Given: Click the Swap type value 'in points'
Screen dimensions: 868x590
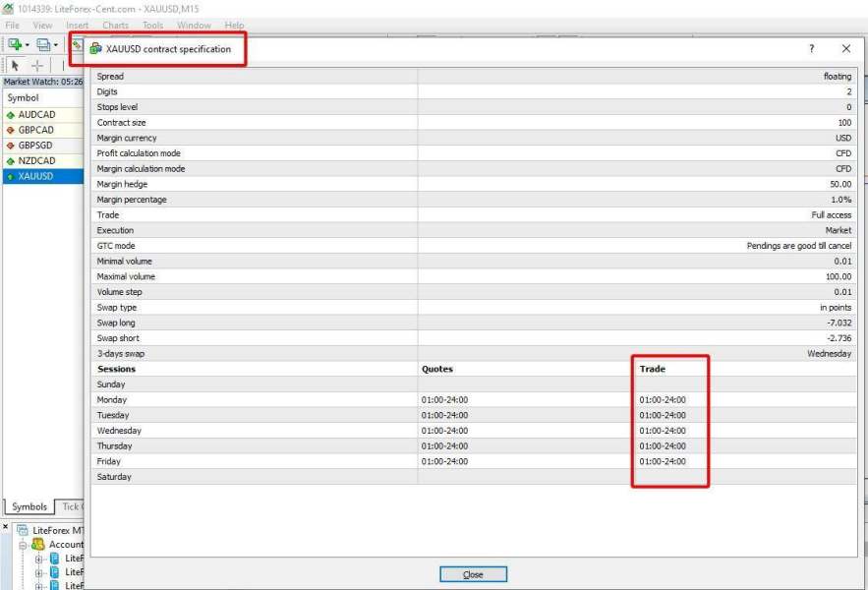Looking at the screenshot, I should [x=836, y=308].
